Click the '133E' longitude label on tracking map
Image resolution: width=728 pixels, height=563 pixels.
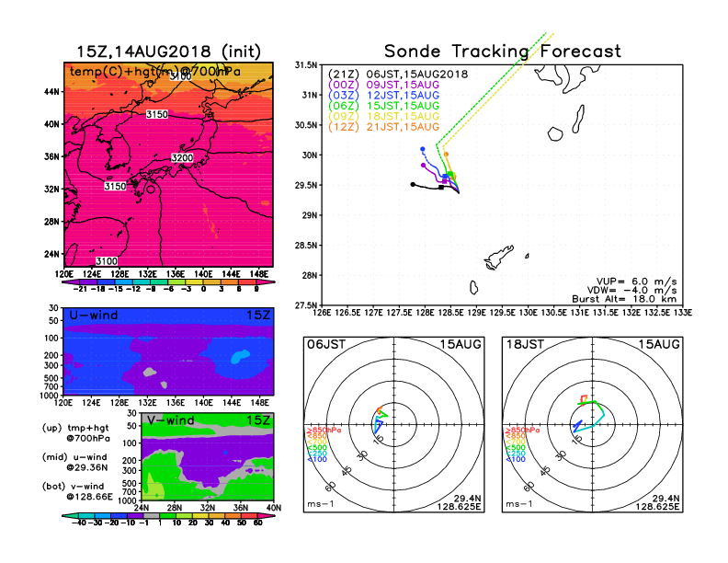(683, 313)
